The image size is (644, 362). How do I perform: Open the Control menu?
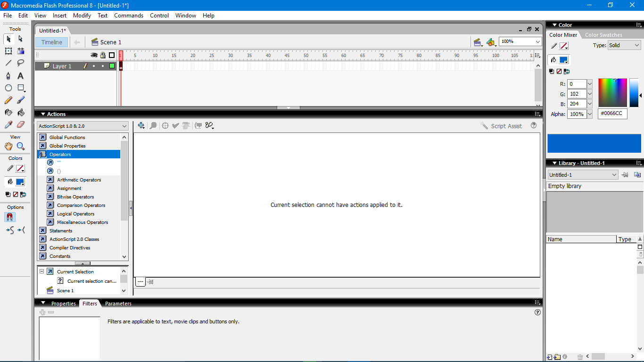click(x=159, y=16)
